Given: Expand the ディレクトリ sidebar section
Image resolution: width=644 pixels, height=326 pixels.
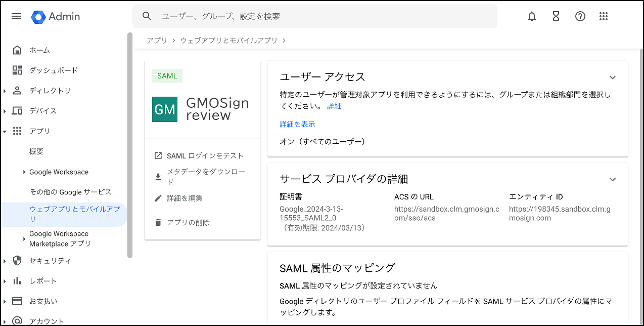Looking at the screenshot, I should (x=5, y=91).
